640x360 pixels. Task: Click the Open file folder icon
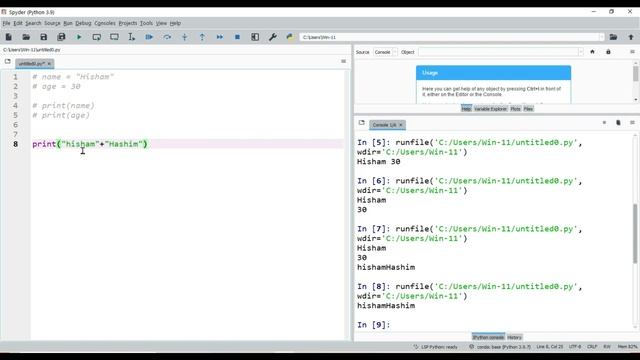pyautogui.click(x=26, y=37)
